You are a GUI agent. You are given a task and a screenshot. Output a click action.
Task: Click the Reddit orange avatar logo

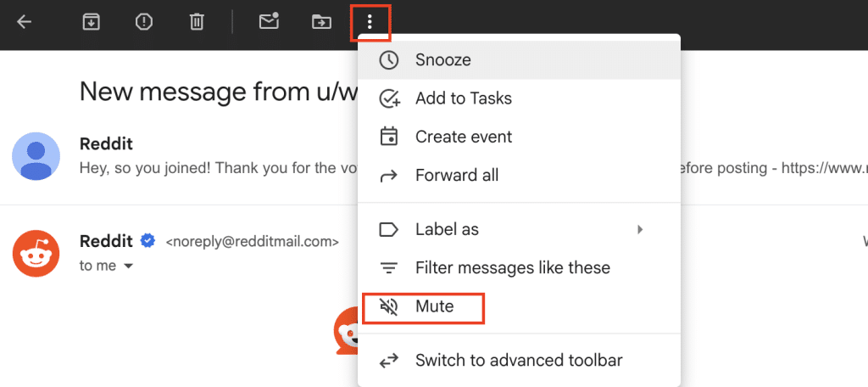tap(36, 253)
